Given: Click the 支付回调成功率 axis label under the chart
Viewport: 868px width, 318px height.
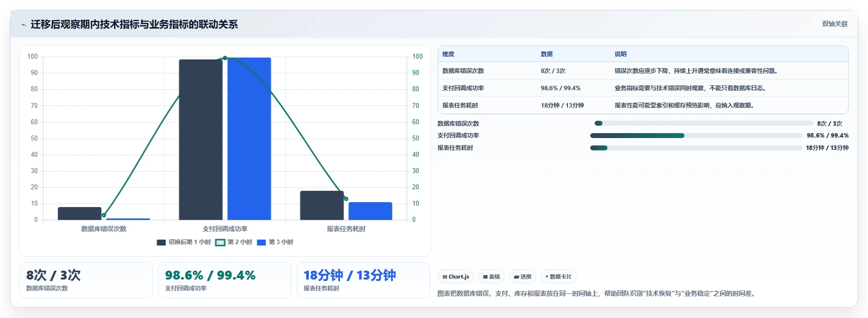Looking at the screenshot, I should tap(225, 229).
